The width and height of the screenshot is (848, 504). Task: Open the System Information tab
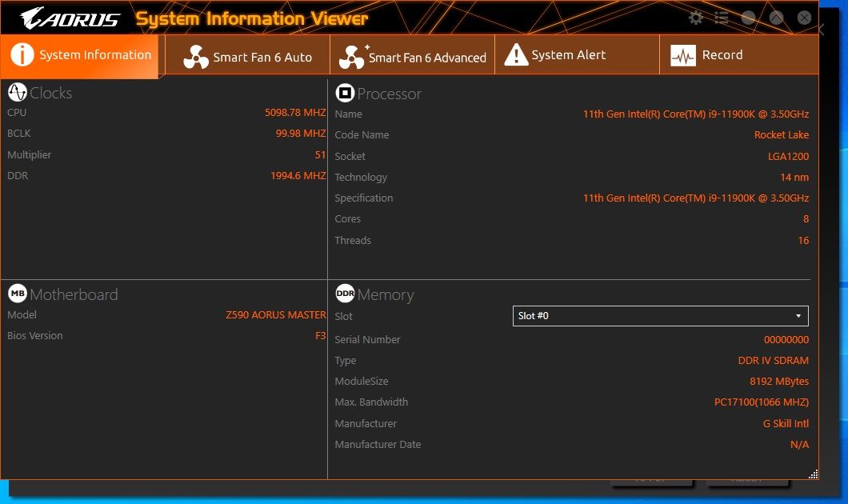point(79,55)
